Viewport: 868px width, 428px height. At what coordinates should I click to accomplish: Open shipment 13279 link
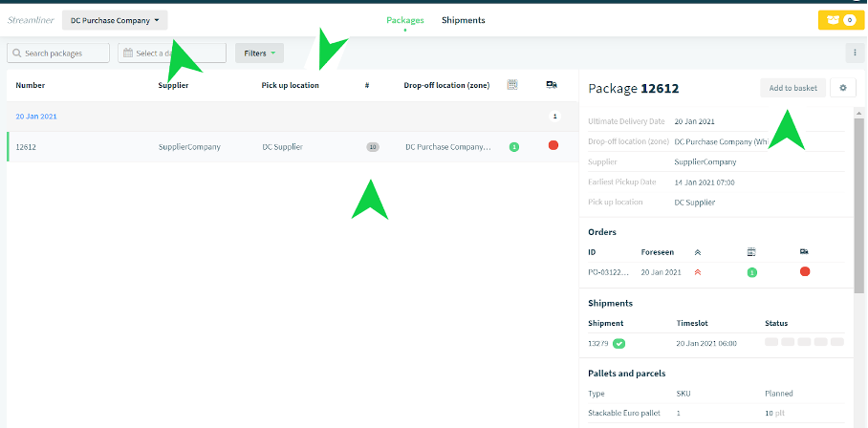tap(597, 343)
